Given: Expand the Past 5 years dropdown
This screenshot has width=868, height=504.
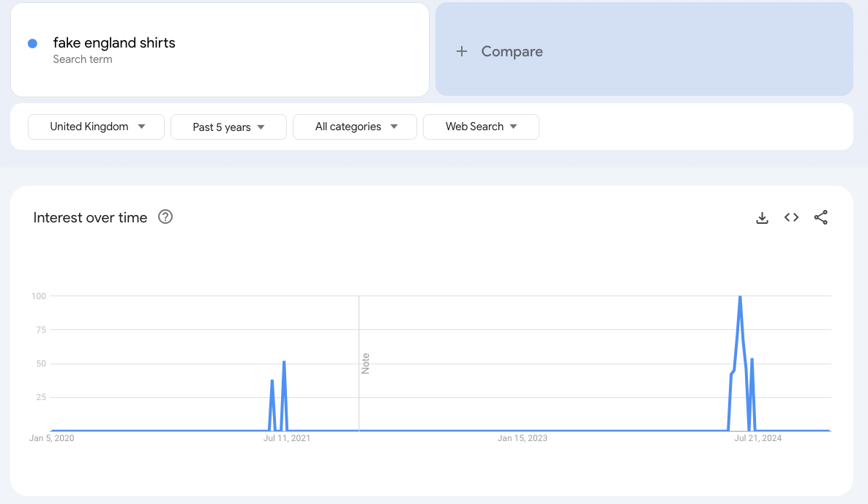Looking at the screenshot, I should coord(228,127).
